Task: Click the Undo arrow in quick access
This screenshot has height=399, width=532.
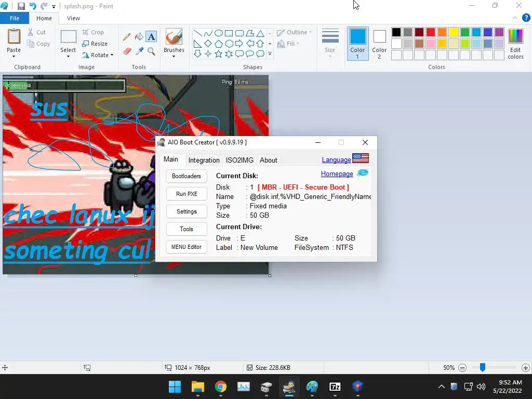Action: 33,6
